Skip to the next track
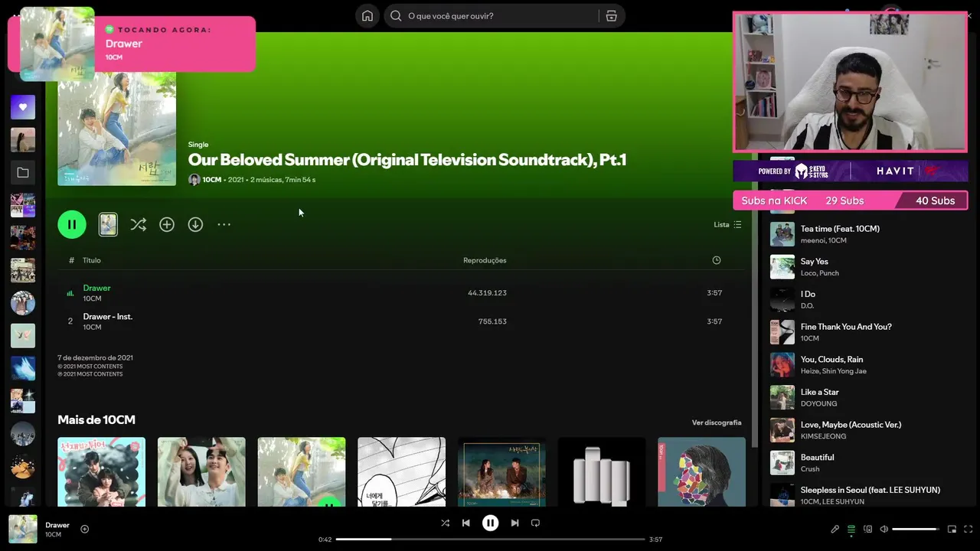980x551 pixels. click(x=514, y=523)
